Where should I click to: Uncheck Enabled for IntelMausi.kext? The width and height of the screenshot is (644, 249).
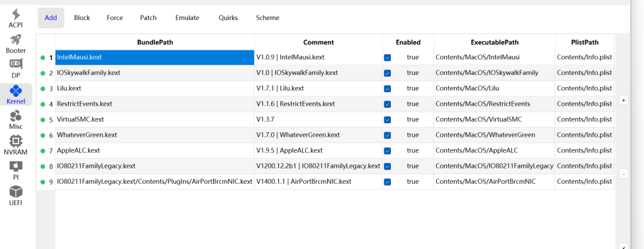(387, 57)
